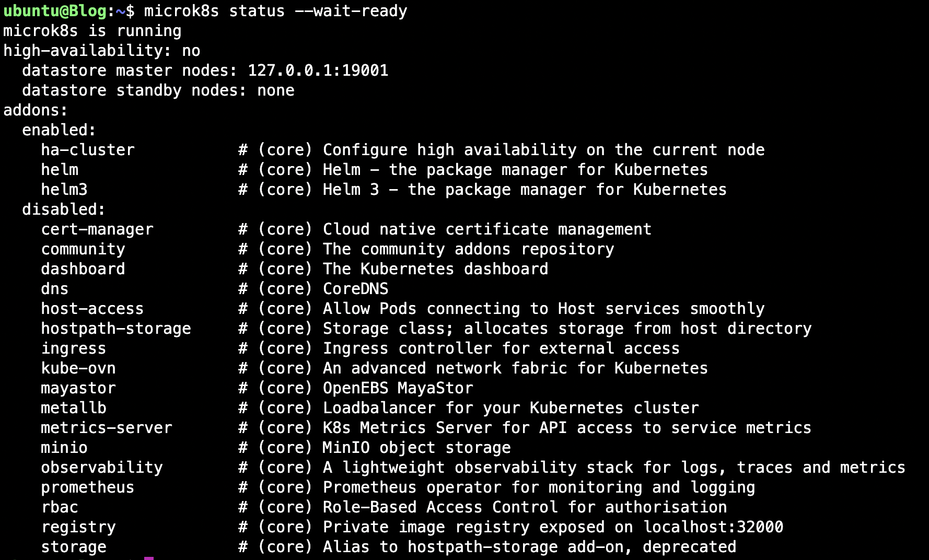Click the 'metrics-server' addon name

click(x=107, y=428)
